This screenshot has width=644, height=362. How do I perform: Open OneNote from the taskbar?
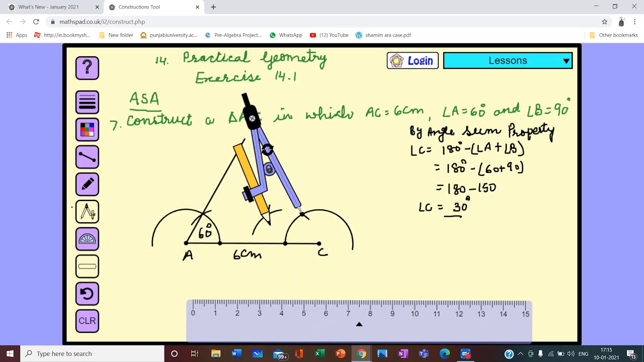coord(403,354)
